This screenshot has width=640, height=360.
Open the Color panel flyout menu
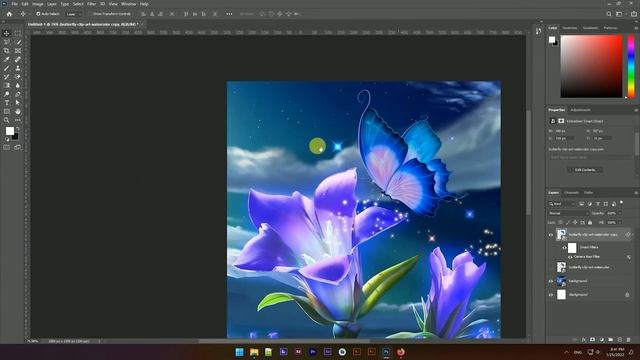636,28
